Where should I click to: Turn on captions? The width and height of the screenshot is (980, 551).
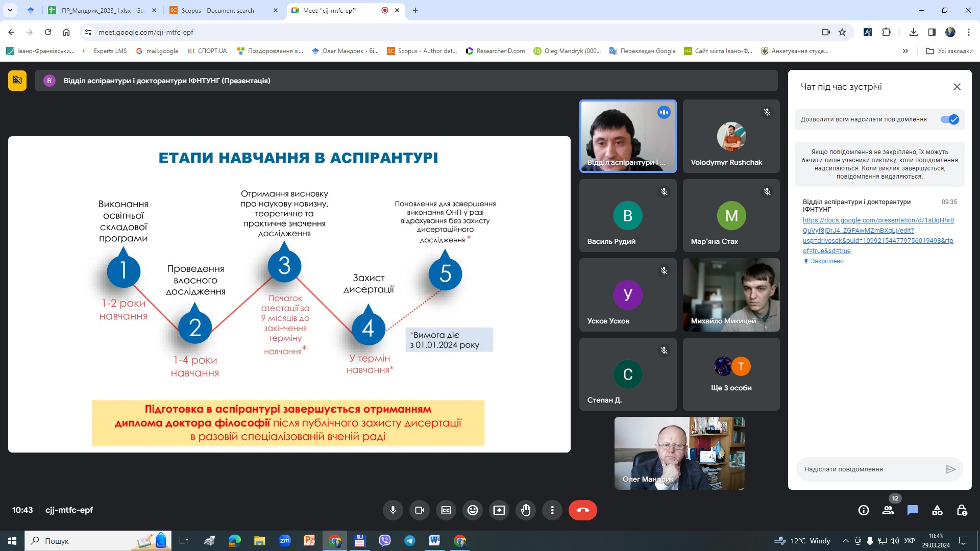tap(446, 510)
